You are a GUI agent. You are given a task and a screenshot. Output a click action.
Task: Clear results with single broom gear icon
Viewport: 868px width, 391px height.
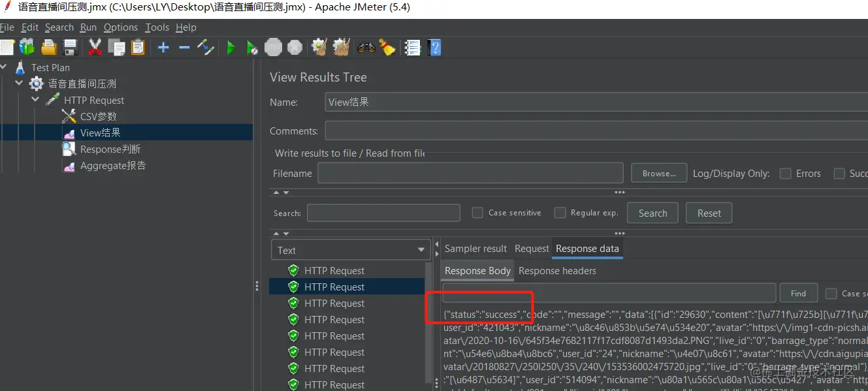(319, 47)
